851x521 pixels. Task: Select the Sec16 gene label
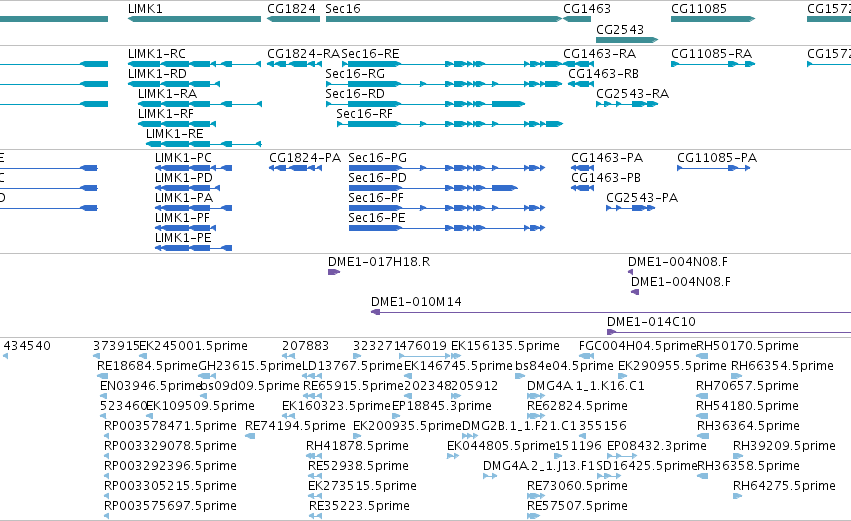(342, 9)
